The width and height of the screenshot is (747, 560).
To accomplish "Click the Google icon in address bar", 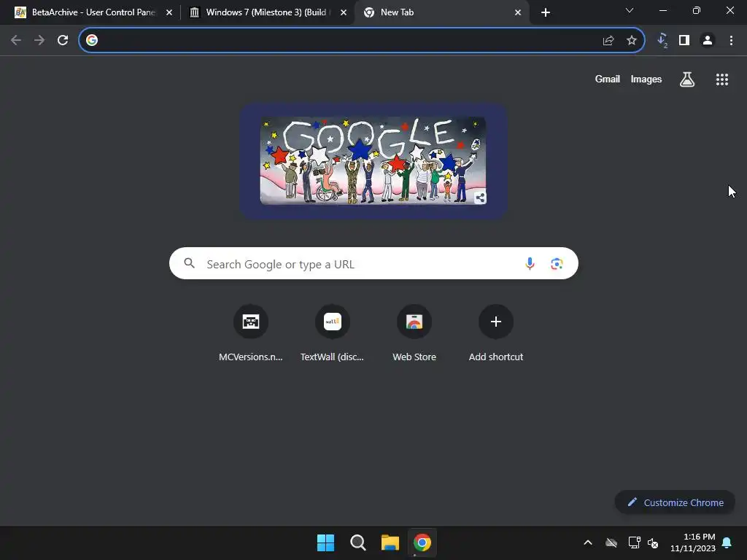I will [92, 41].
